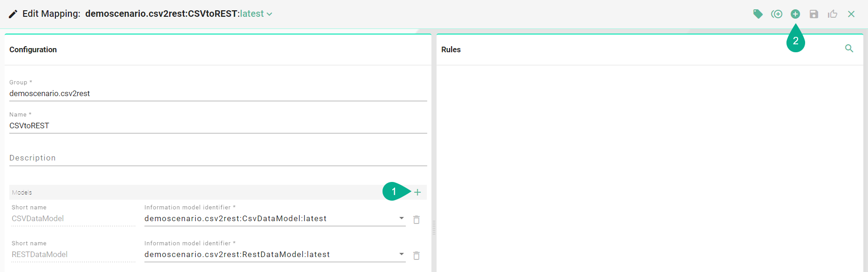
Task: Click into the Name field CSVtoREST
Action: coord(218,126)
